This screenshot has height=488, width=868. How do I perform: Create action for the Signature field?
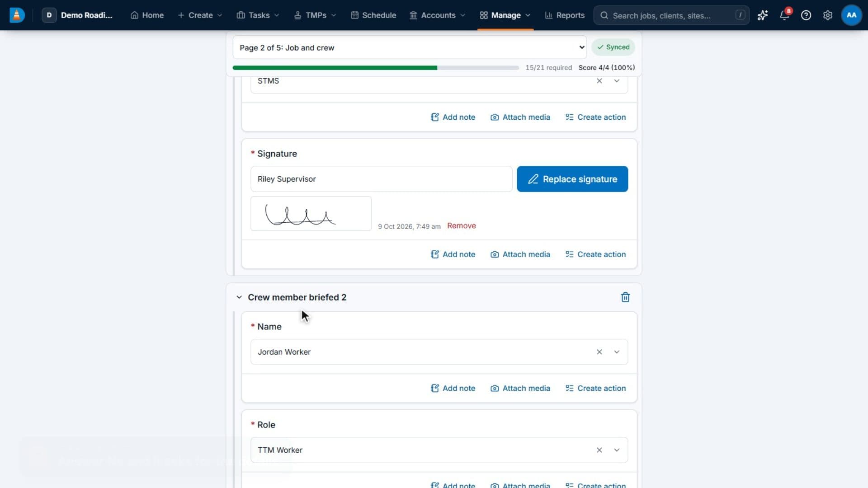[595, 254]
